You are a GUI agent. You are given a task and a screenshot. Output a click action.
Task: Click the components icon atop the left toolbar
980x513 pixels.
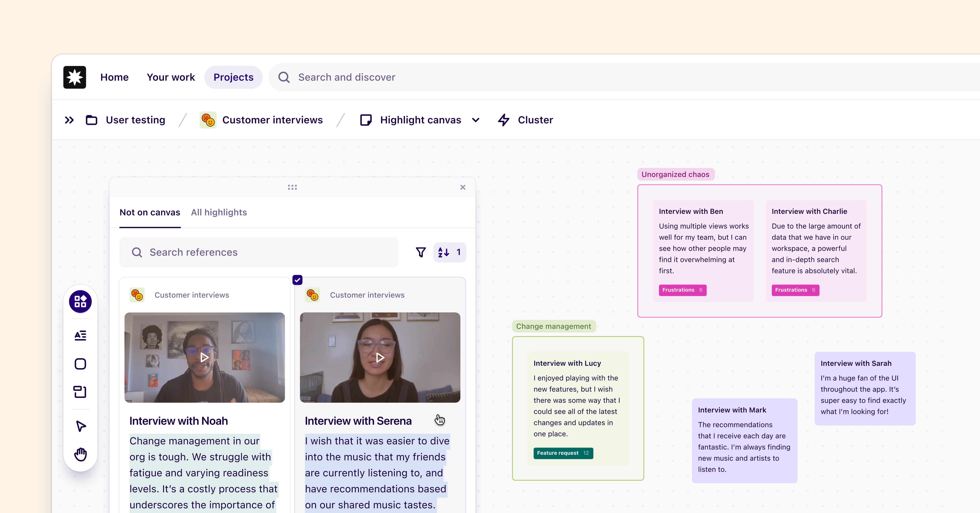pyautogui.click(x=80, y=301)
